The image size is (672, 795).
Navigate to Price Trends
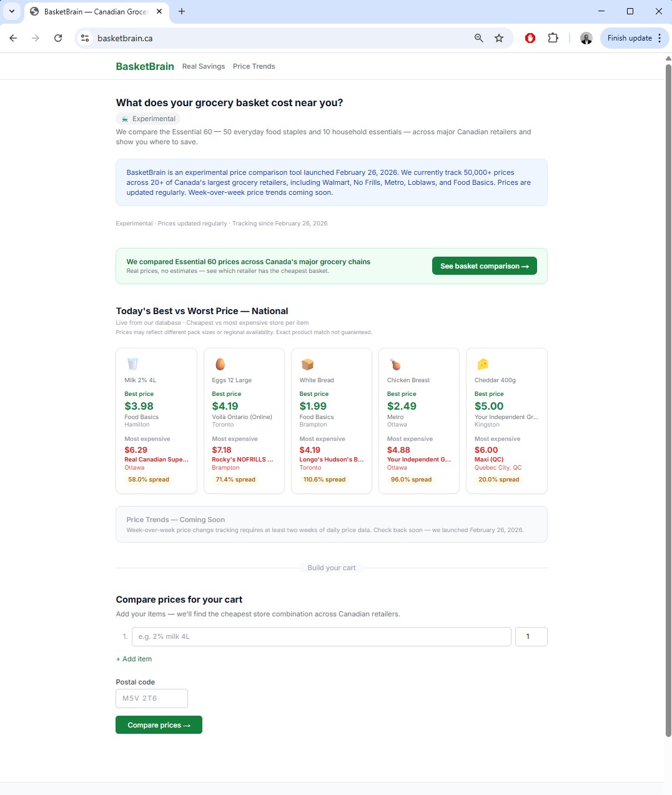pos(254,66)
